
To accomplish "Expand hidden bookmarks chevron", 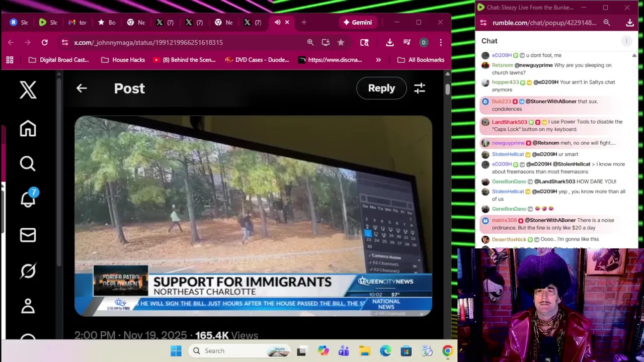I will coord(378,60).
